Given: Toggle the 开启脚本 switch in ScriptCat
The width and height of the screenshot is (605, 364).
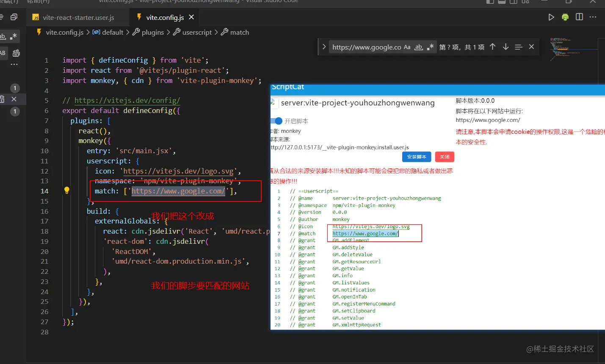Looking at the screenshot, I should 277,121.
